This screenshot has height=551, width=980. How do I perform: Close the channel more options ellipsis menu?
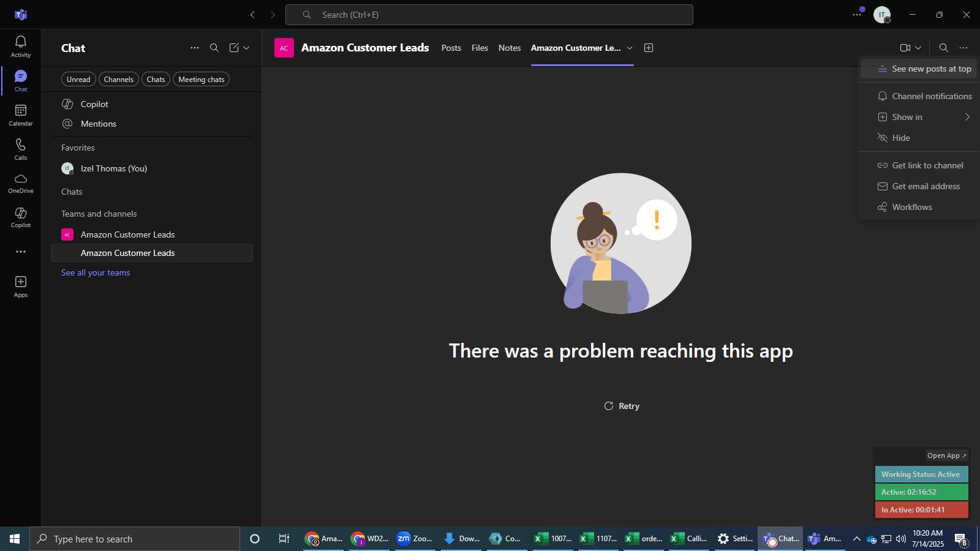click(963, 48)
